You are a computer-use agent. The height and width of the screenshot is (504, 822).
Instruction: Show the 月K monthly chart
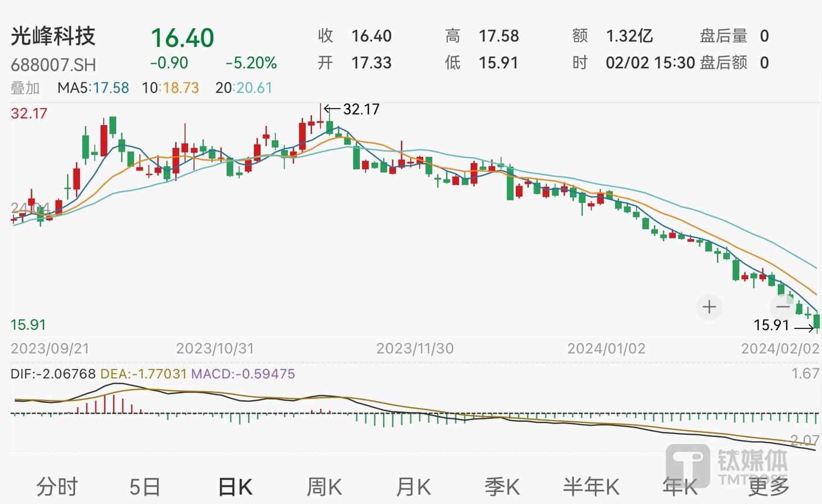click(x=413, y=487)
